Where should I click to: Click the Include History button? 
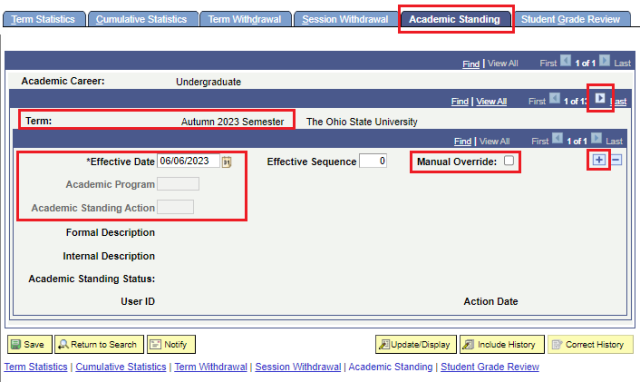click(502, 344)
